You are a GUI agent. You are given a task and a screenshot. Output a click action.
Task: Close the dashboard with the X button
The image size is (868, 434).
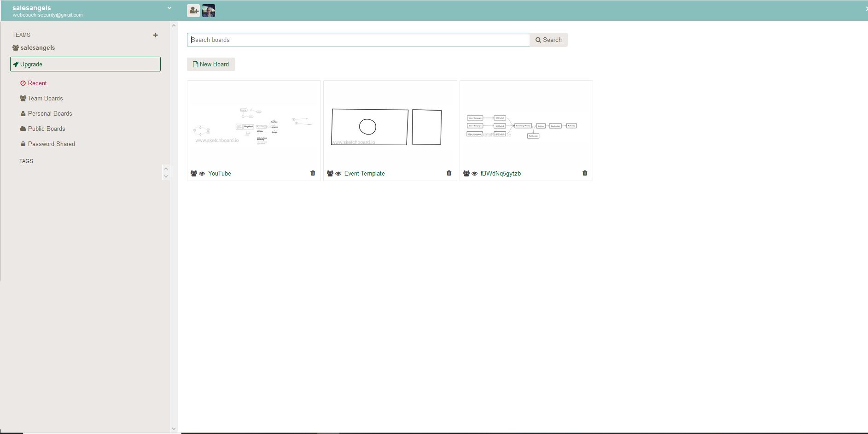866,9
